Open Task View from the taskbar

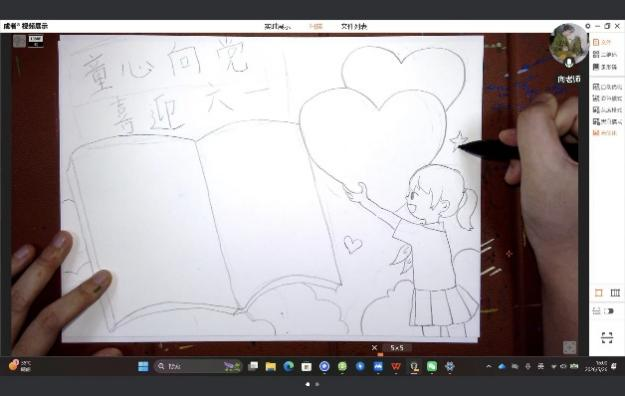[253, 366]
